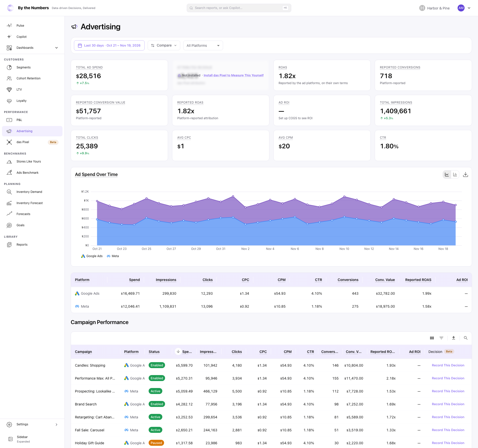
Task: Export campaign table with download icon
Action: [x=454, y=338]
